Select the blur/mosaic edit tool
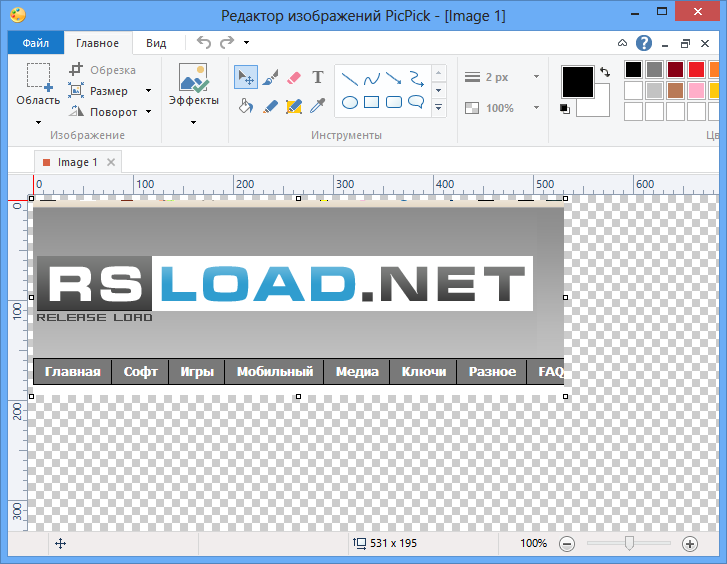Viewport: 727px width, 564px height. click(294, 107)
